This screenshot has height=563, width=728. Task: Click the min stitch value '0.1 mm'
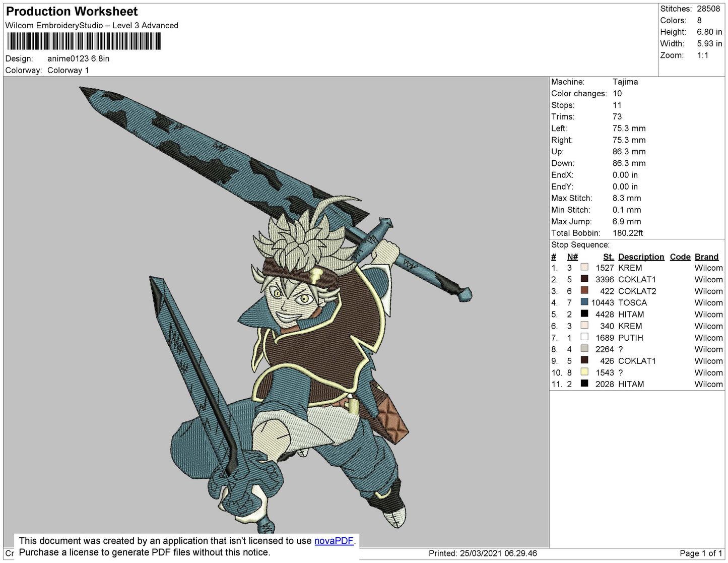pos(627,210)
